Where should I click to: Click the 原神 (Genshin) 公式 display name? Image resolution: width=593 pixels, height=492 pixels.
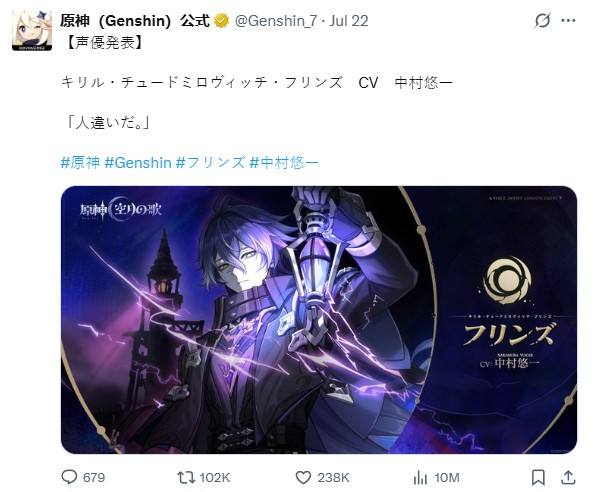coord(135,21)
